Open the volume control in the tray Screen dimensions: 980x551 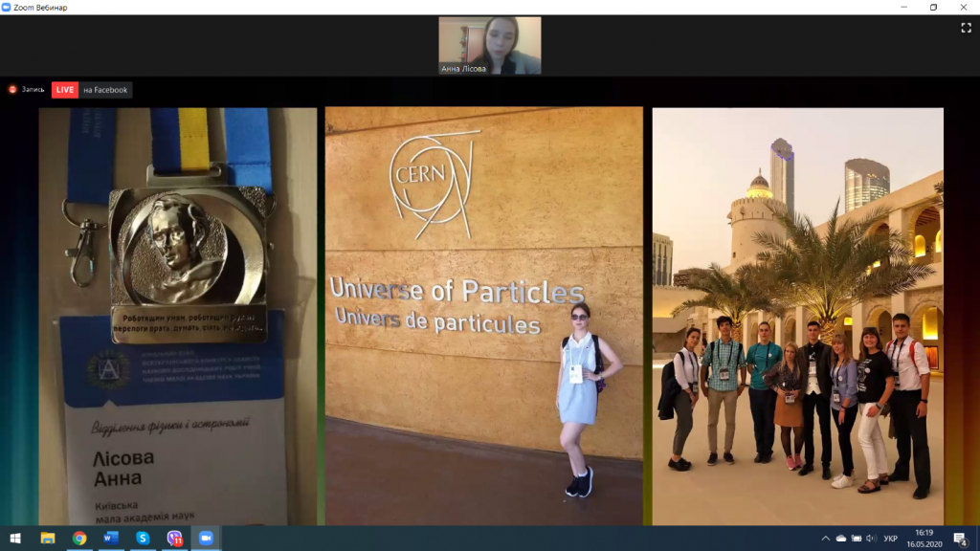click(871, 539)
